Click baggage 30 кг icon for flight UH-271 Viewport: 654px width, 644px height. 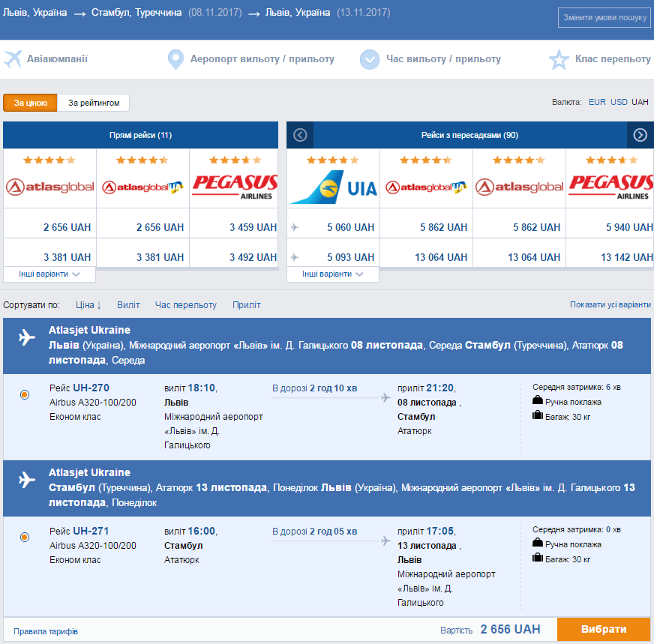538,557
